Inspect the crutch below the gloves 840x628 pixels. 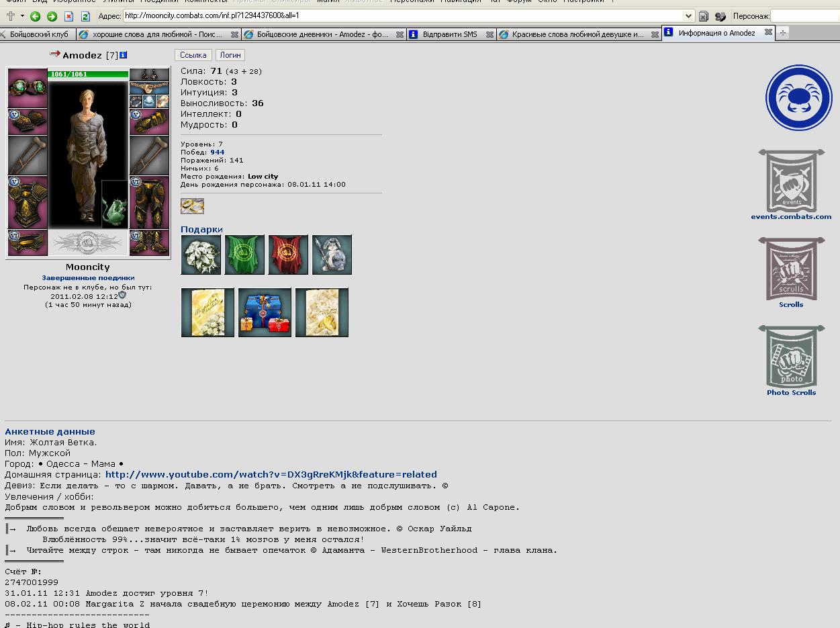point(149,156)
